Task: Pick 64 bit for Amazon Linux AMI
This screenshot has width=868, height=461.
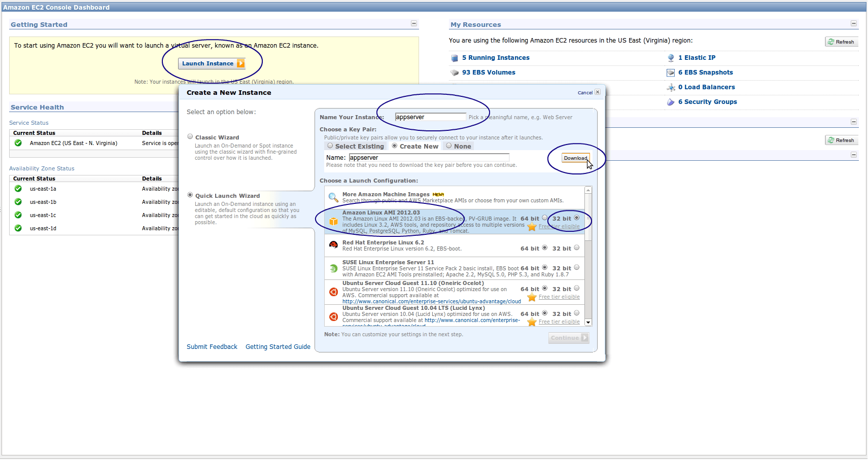Action: click(x=544, y=218)
